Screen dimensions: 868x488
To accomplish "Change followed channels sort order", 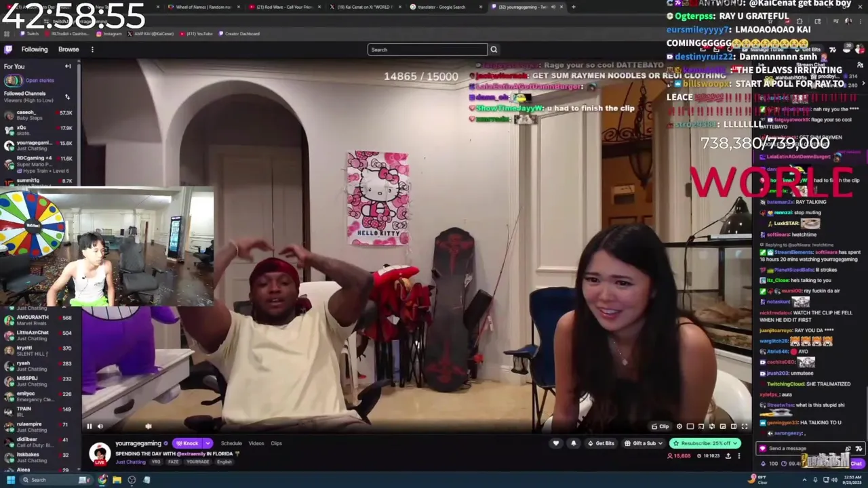I will click(67, 96).
